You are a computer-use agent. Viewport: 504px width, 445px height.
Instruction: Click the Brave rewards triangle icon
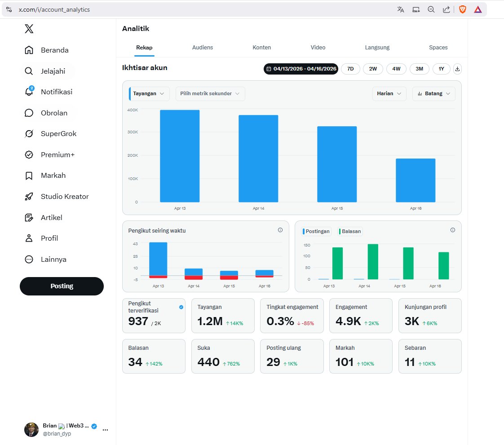pyautogui.click(x=478, y=9)
